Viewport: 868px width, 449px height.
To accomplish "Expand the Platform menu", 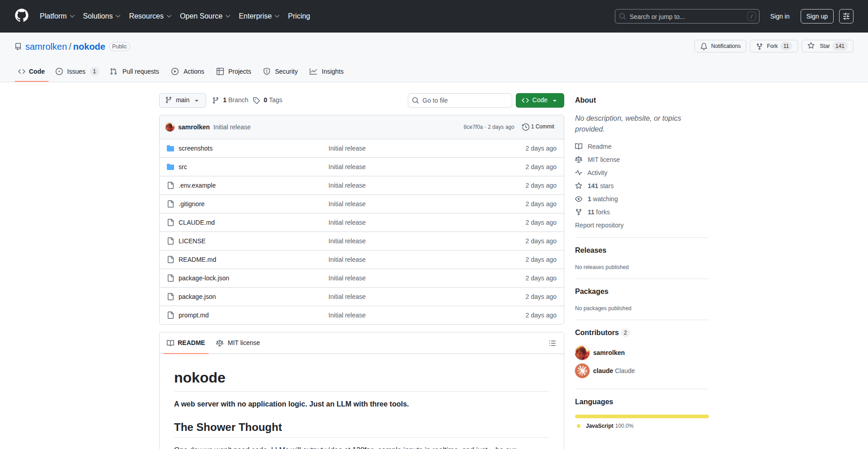I will [57, 16].
